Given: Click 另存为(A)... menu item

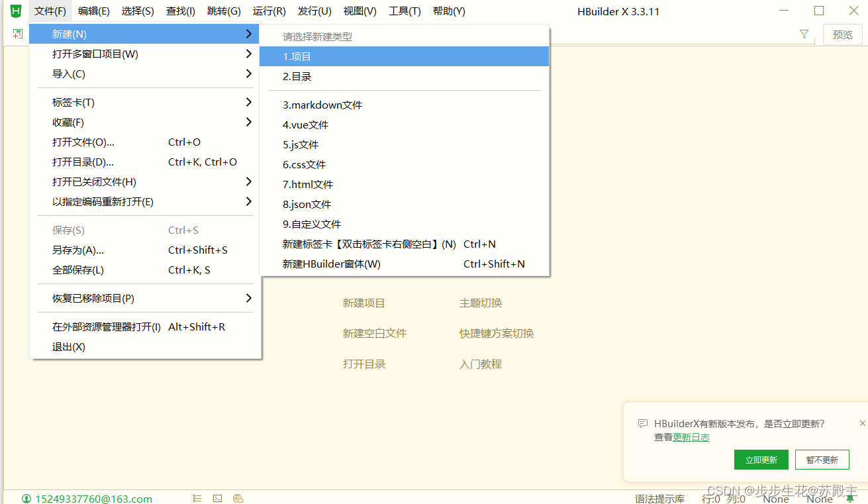Looking at the screenshot, I should pyautogui.click(x=144, y=250).
